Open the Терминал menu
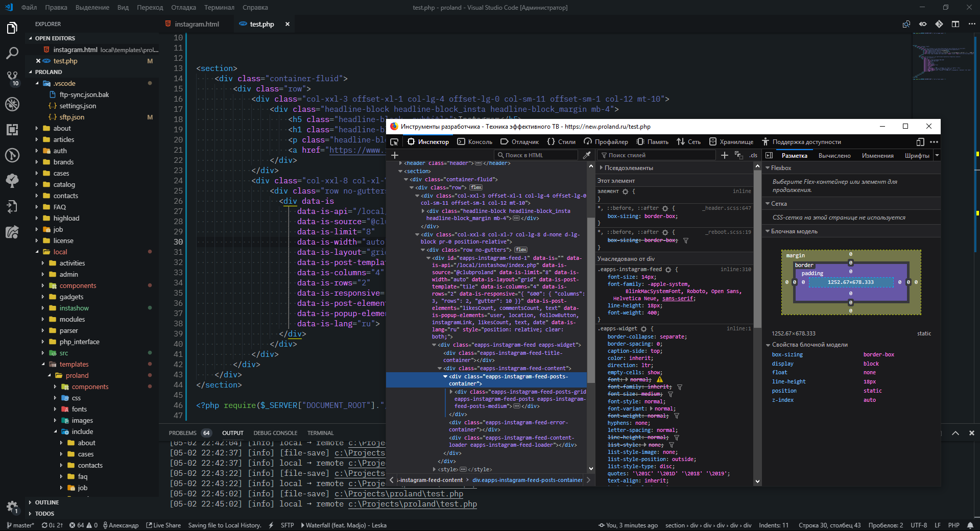Screen dimensions: 980x531 (219, 8)
